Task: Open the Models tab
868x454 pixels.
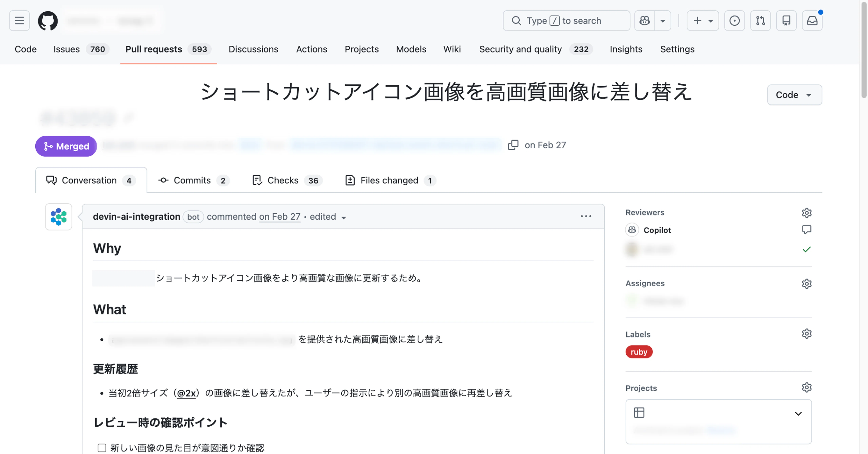Action: 411,49
